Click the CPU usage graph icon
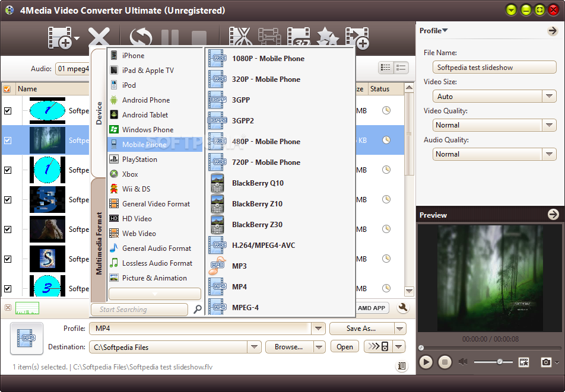Image resolution: width=565 pixels, height=392 pixels. coord(27,308)
